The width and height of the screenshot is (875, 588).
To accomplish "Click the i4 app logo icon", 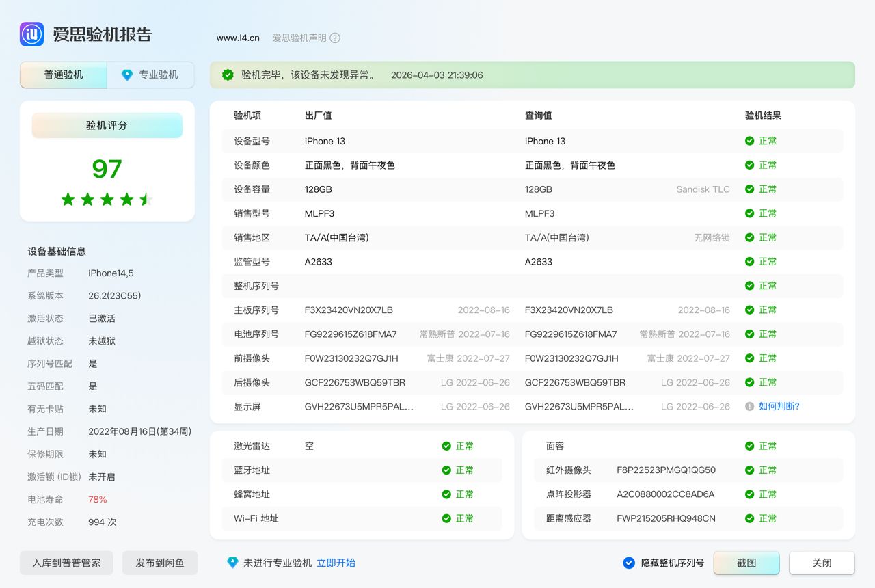I will pos(31,34).
